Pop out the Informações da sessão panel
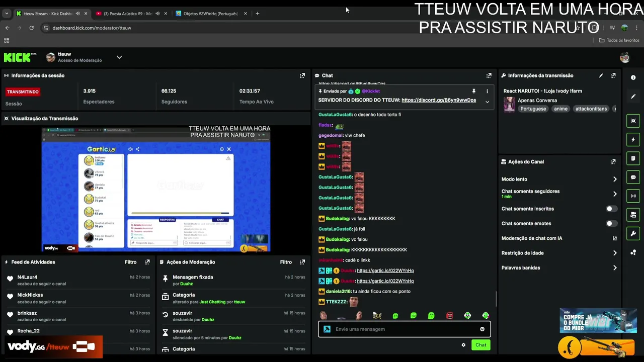 (x=302, y=75)
